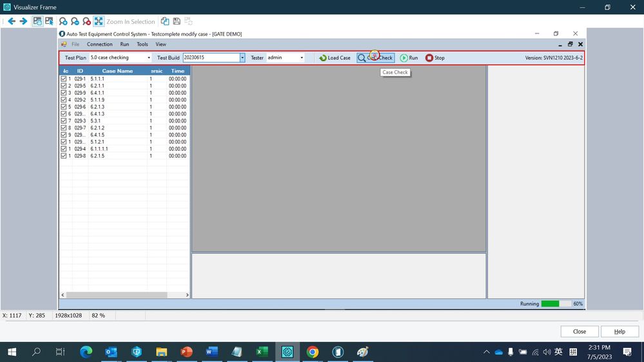The height and width of the screenshot is (362, 644).
Task: Click the Help button
Action: tap(619, 332)
